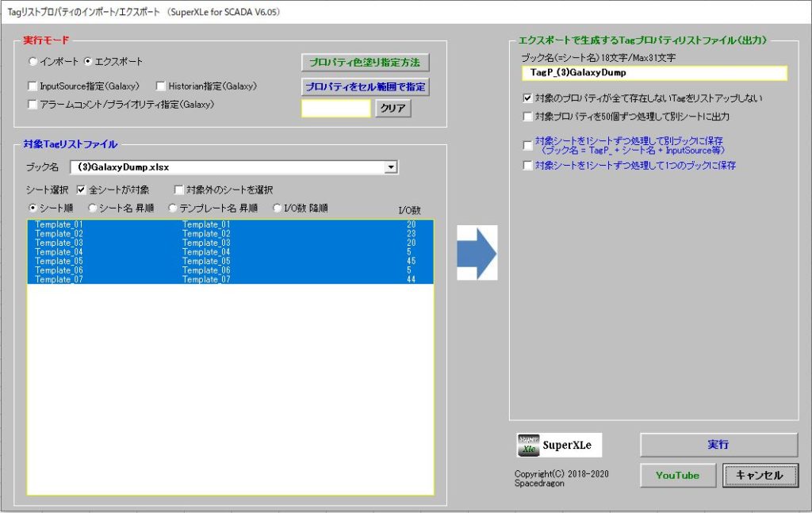This screenshot has width=812, height=513.
Task: Select Template_06 row in sheet list
Action: (x=231, y=270)
